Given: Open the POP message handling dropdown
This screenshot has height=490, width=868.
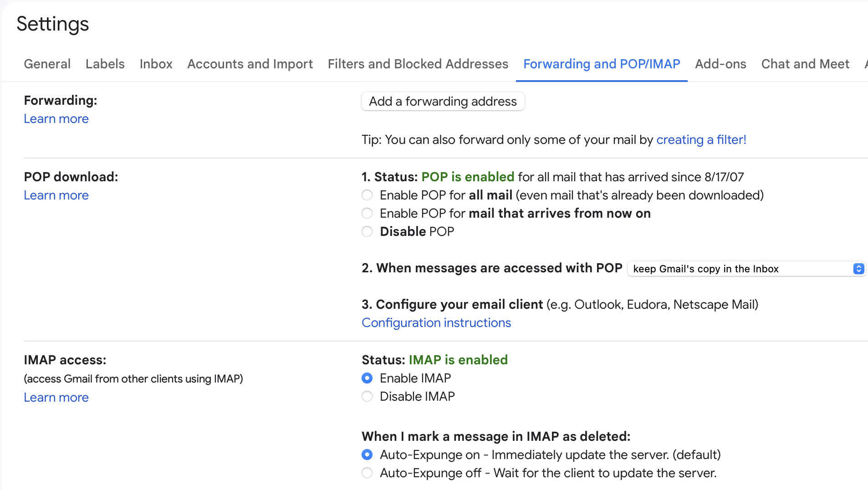Looking at the screenshot, I should click(746, 269).
